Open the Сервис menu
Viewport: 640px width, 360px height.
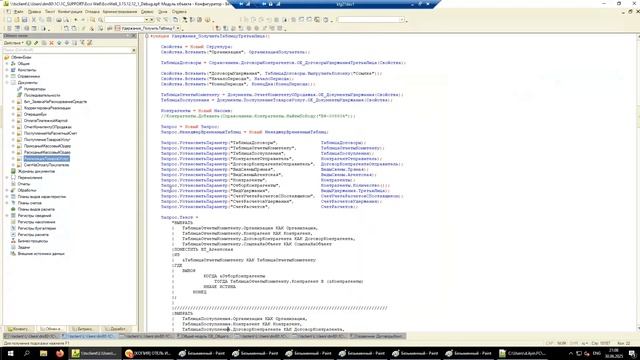pyautogui.click(x=147, y=12)
